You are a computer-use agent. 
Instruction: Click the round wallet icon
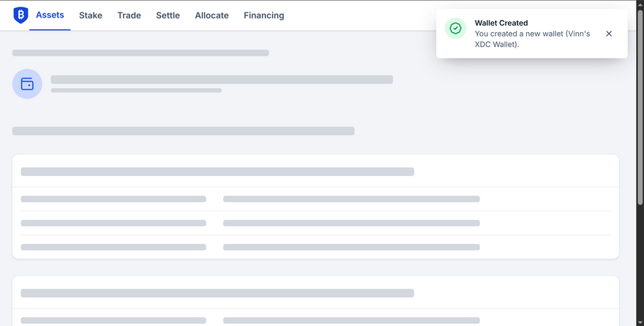tap(27, 84)
